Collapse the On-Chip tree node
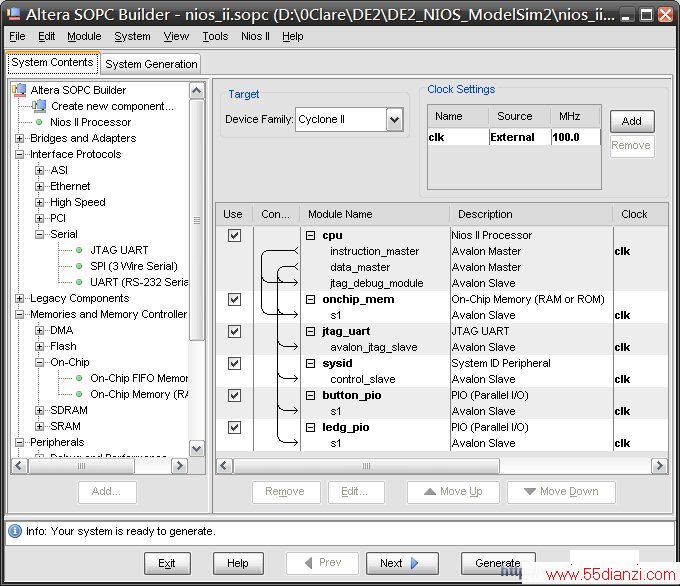 pos(39,362)
